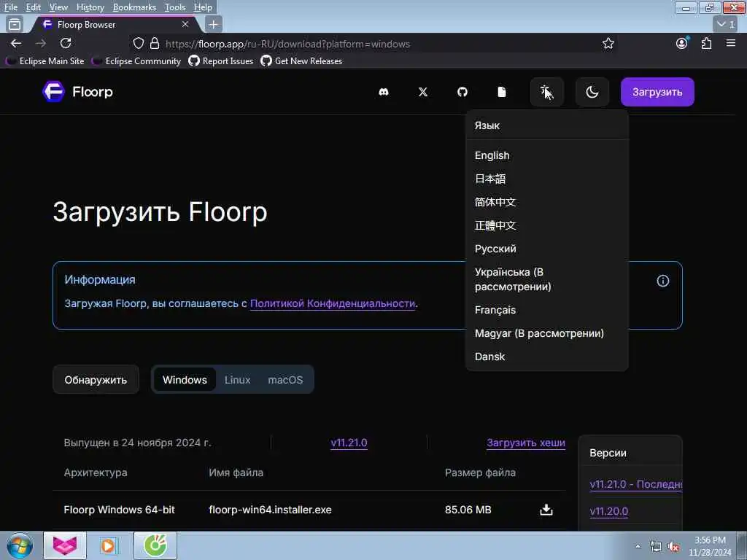Close the Floorp Browser tab
Screen dimensions: 747x560
pyautogui.click(x=185, y=24)
